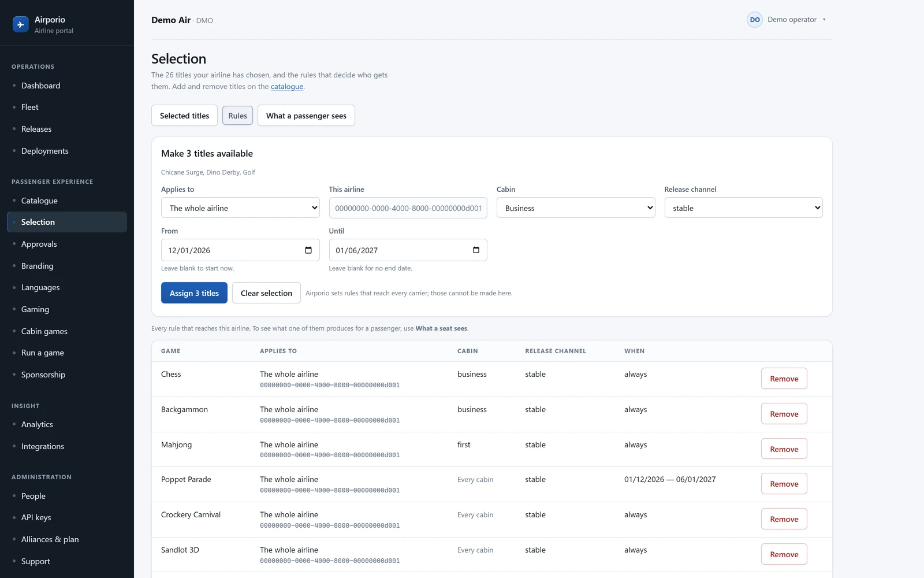
Task: Open API keys page
Action: click(67, 517)
